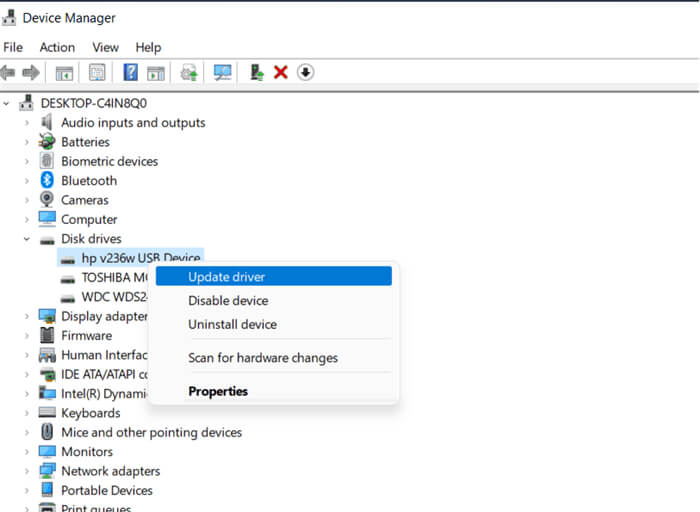Click the Back arrow toolbar icon
The width and height of the screenshot is (700, 512).
pos(8,72)
